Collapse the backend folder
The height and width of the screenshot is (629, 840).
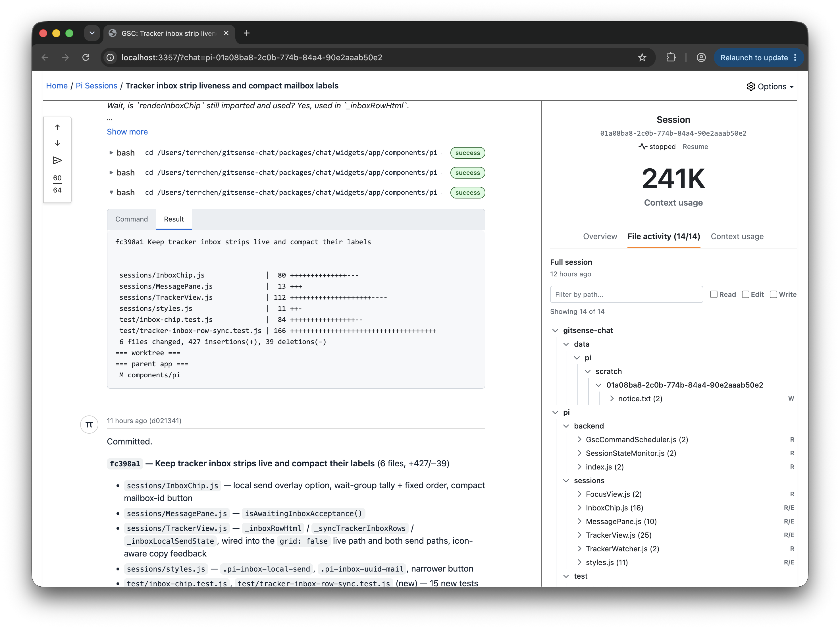point(566,426)
